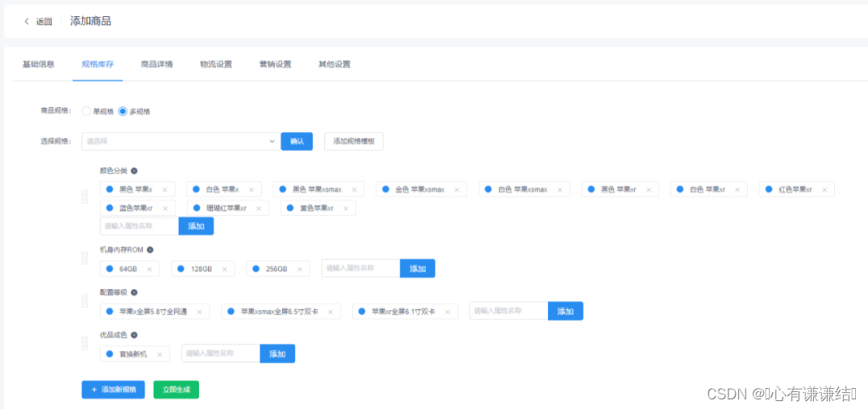Focus attribute name input under 颜色分类
The height and width of the screenshot is (409, 868).
click(x=139, y=226)
